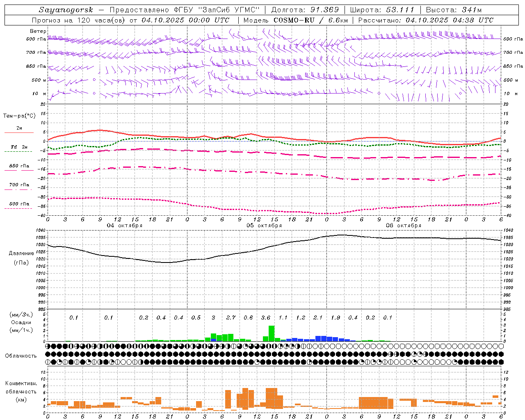Click the red line sample under '2м' legend
Screen dimensions: 525x420
click(x=19, y=132)
